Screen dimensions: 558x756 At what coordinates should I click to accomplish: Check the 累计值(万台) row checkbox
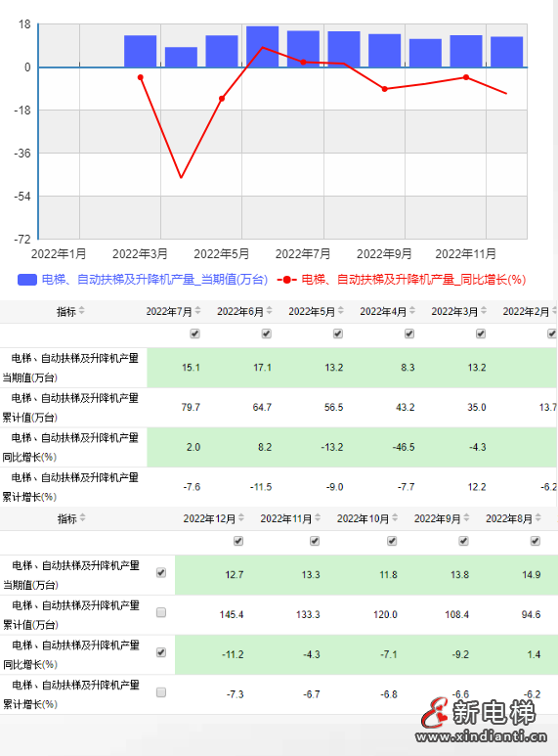161,612
